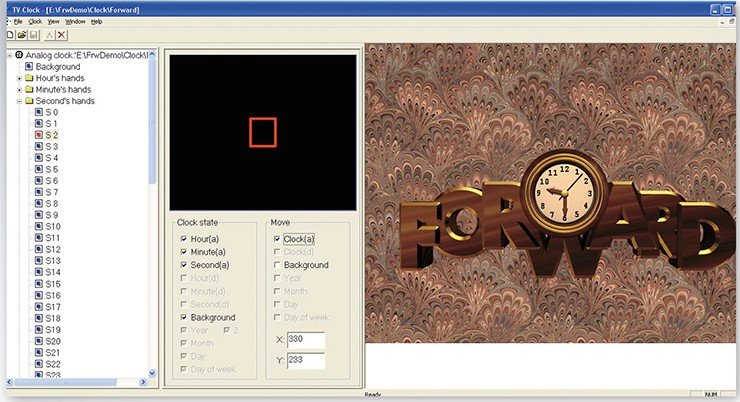Click the Analog clock root icon
The width and height of the screenshot is (740, 402).
(19, 55)
